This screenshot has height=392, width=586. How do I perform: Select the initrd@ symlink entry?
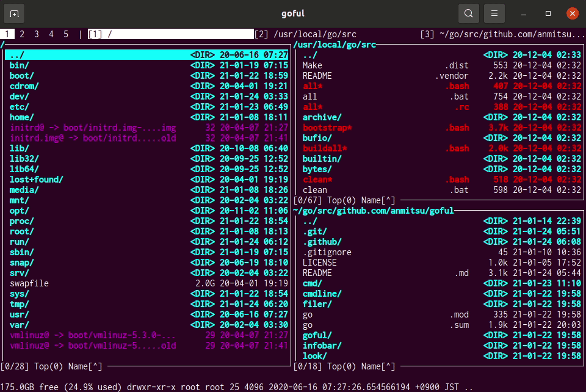point(149,128)
